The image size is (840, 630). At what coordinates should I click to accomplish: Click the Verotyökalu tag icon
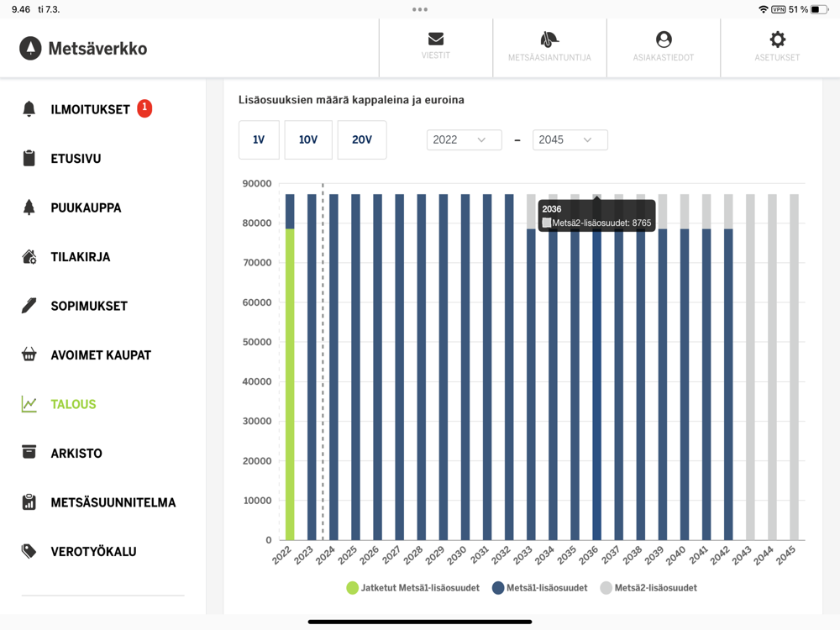click(x=29, y=551)
